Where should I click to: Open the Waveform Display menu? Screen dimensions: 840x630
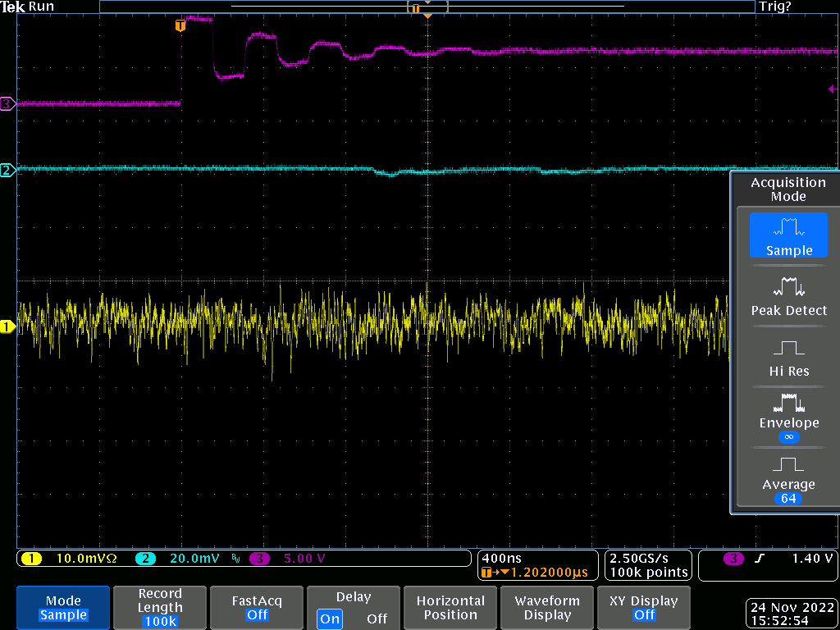[x=547, y=607]
